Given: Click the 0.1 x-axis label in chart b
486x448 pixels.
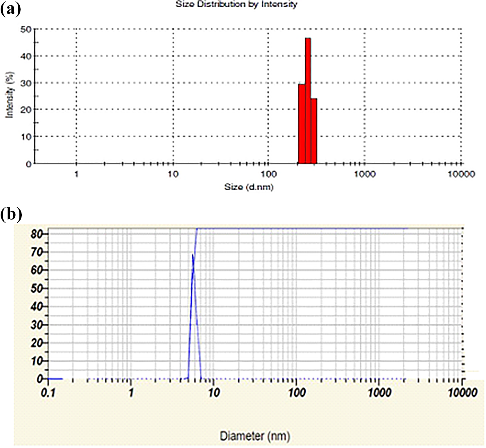Looking at the screenshot, I should pos(49,392).
